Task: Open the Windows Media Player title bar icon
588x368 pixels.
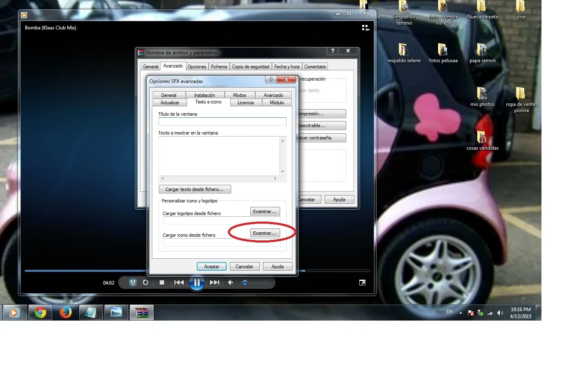Action: click(x=24, y=15)
